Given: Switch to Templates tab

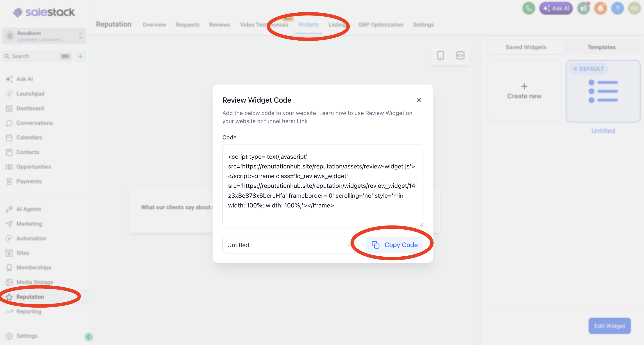Looking at the screenshot, I should coord(601,47).
